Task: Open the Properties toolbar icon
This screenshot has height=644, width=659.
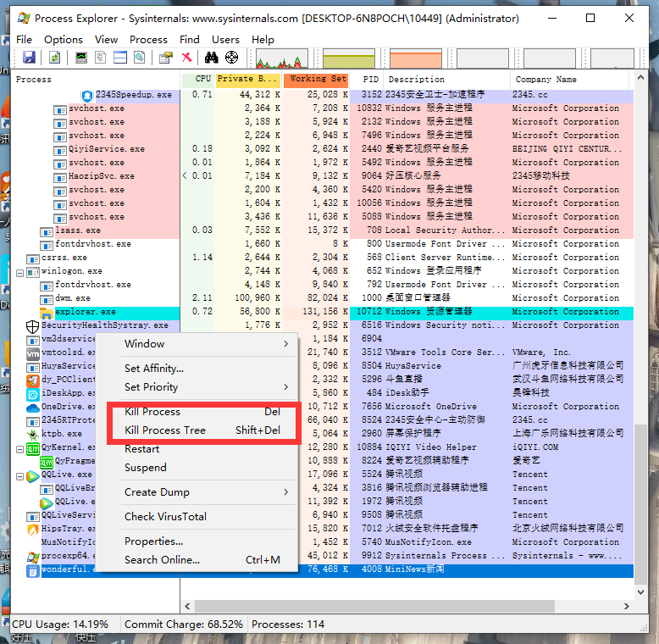Action: coord(165,57)
